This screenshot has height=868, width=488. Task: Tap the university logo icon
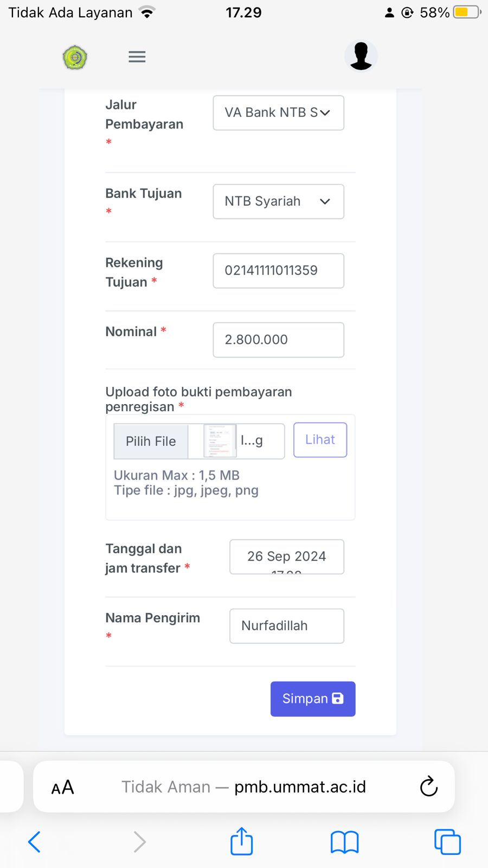(x=75, y=57)
